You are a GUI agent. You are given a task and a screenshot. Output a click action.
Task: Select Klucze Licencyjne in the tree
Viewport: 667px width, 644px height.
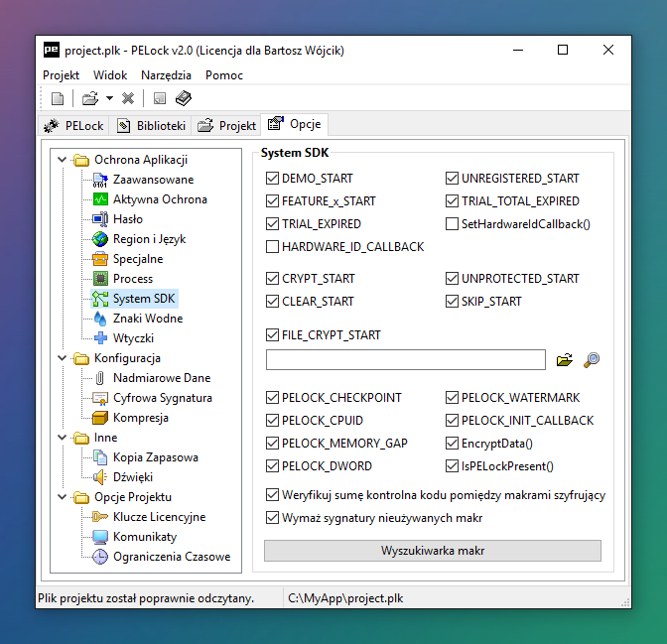point(159,517)
